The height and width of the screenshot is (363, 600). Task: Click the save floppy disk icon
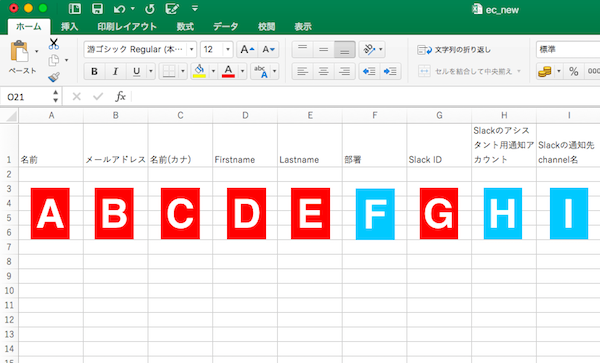pyautogui.click(x=97, y=8)
